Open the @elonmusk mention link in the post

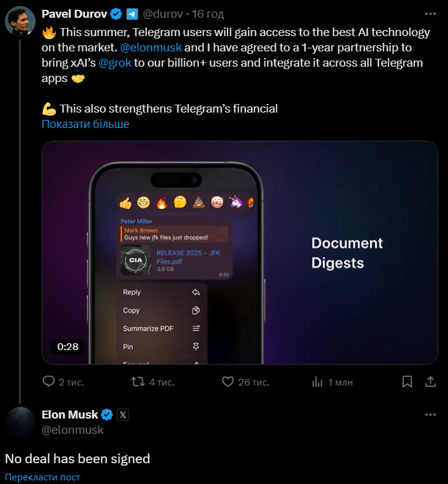click(151, 48)
